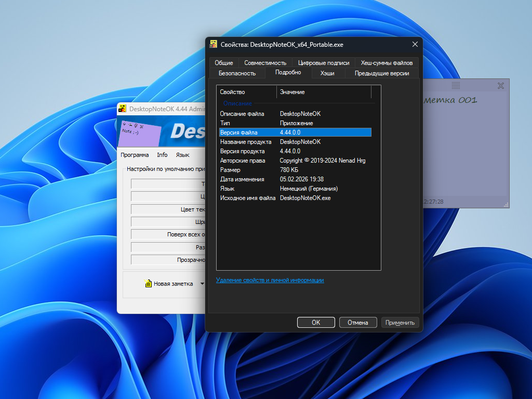
Task: Click the Шри... setting field in DesktopNoteOK
Action: tap(168, 222)
